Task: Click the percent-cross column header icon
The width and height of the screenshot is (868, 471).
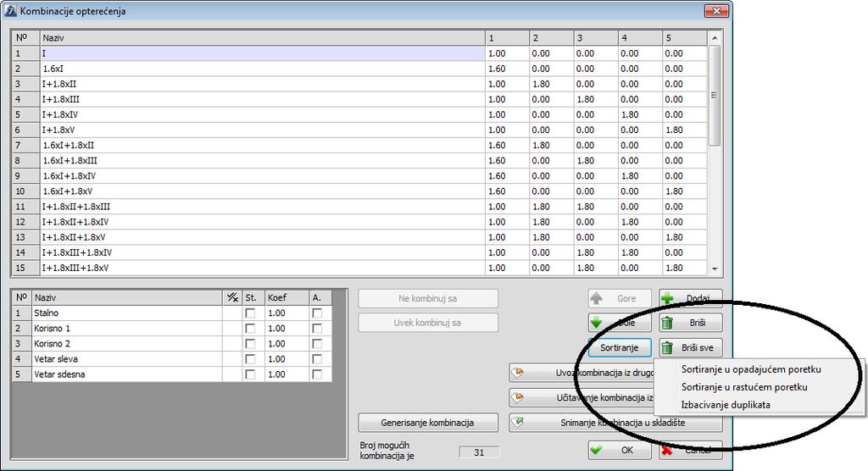Action: point(232,298)
